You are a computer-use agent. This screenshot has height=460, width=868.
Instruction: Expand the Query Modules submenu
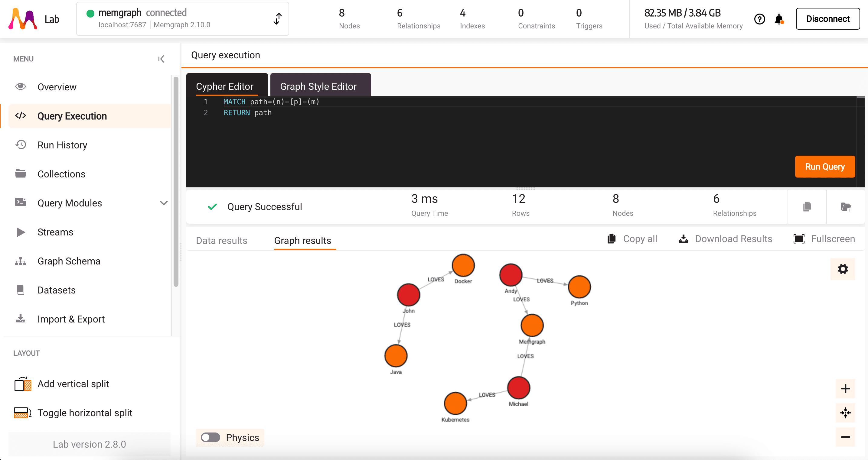click(163, 203)
